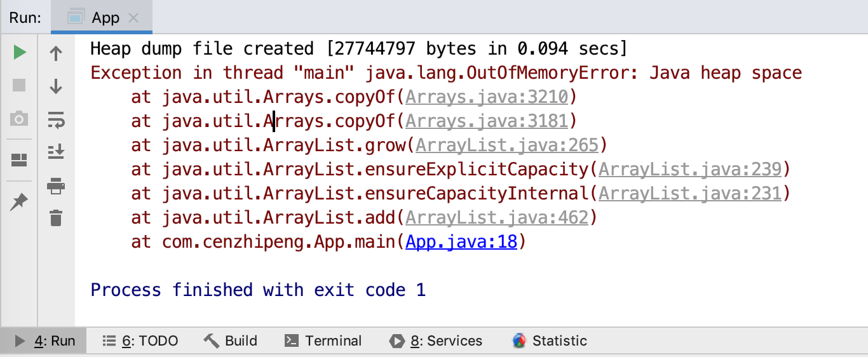Open the App.java:18 stack trace link
The image size is (868, 357).
[x=461, y=242]
